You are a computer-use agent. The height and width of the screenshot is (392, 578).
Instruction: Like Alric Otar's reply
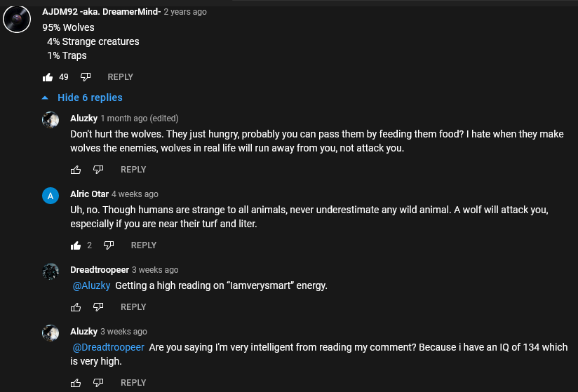pos(76,245)
